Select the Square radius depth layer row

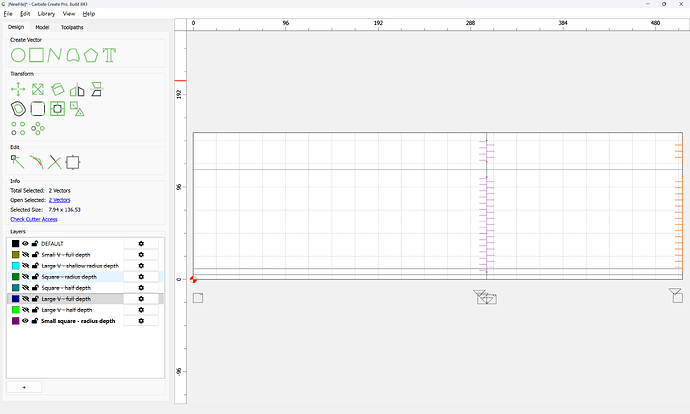point(85,277)
